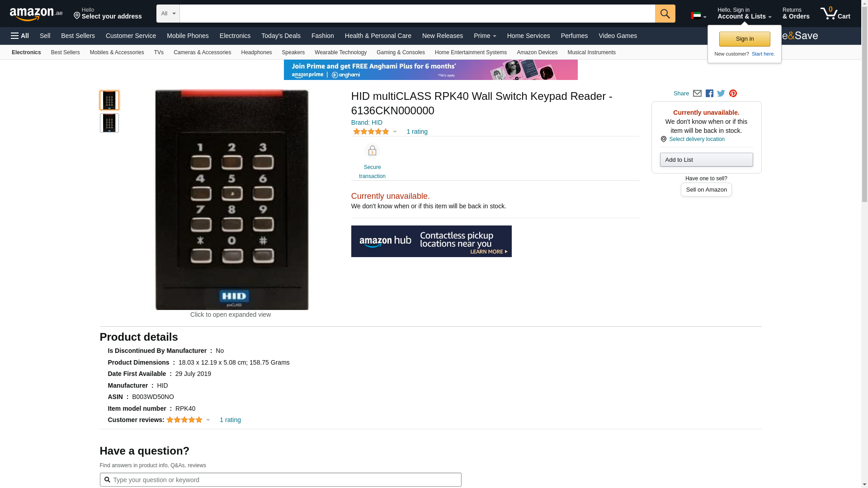Share product on Pinterest icon

click(x=733, y=94)
